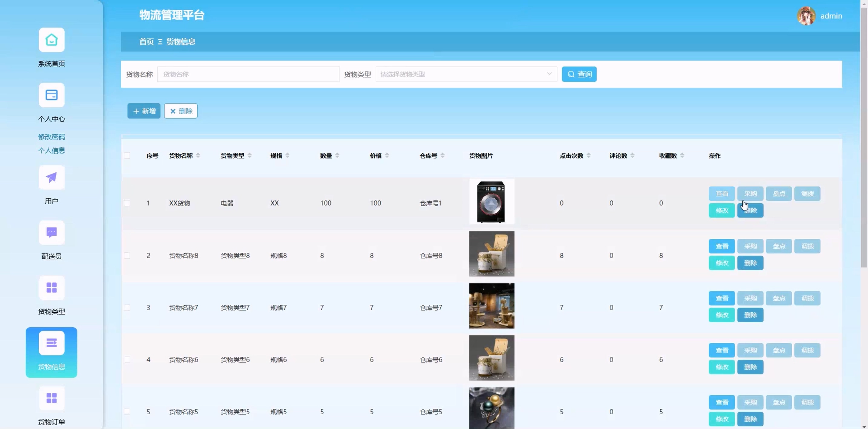Sort table by 数量 column arrows
The image size is (868, 429).
coord(337,155)
